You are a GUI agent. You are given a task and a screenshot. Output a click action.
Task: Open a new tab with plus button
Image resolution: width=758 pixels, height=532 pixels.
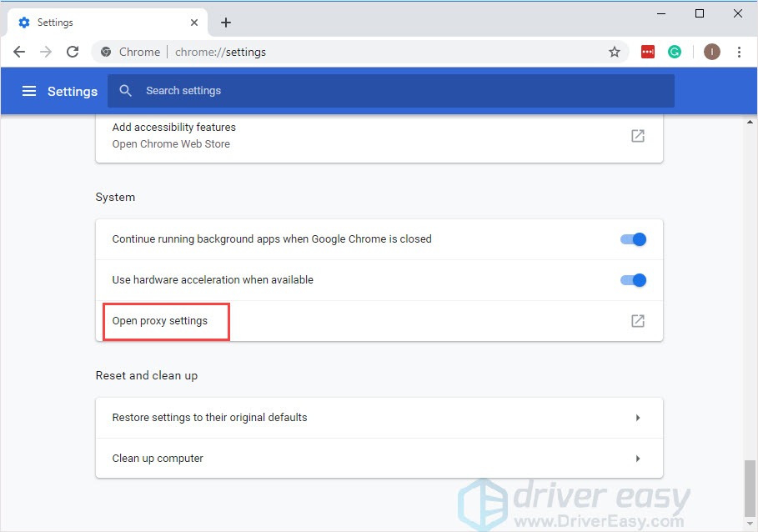pyautogui.click(x=226, y=23)
